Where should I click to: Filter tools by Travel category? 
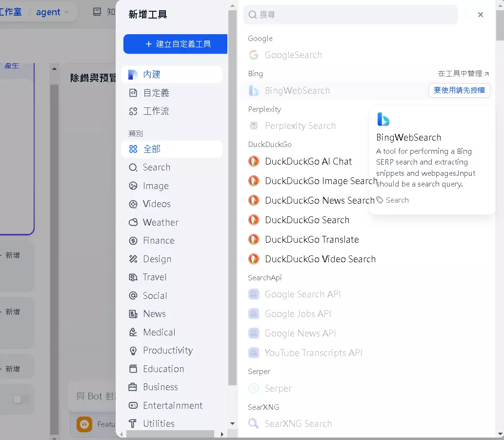(172, 277)
